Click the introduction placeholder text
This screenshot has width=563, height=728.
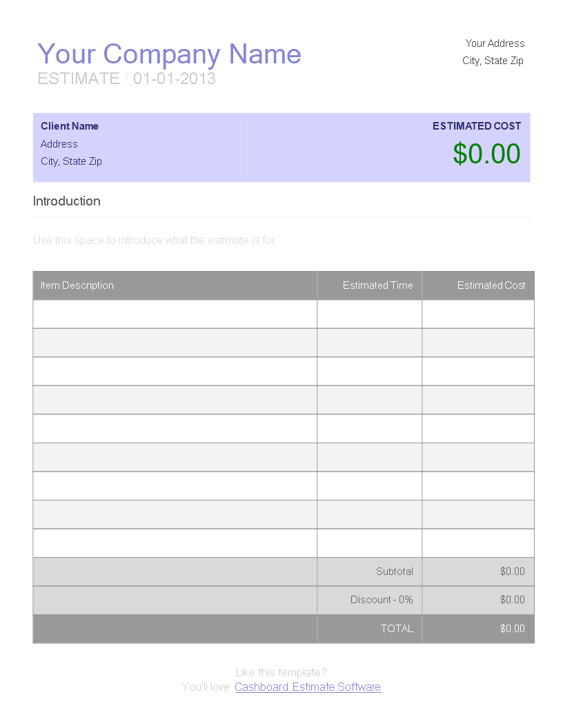[x=155, y=241]
